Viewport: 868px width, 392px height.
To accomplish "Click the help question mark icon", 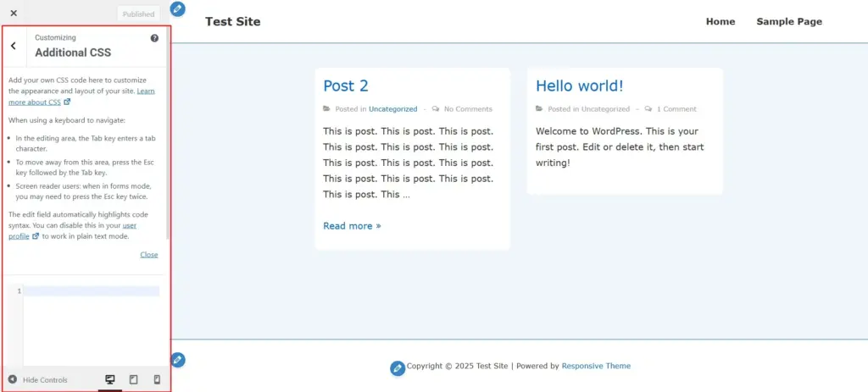I will pyautogui.click(x=154, y=38).
